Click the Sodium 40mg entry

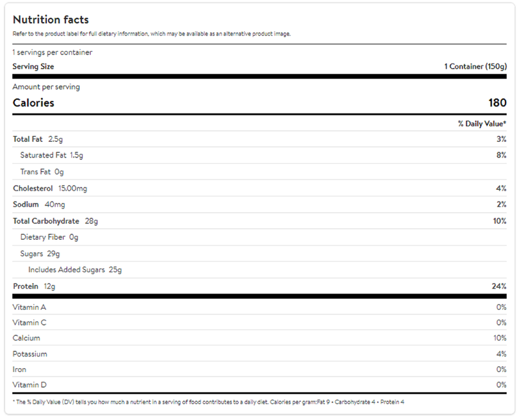39,205
